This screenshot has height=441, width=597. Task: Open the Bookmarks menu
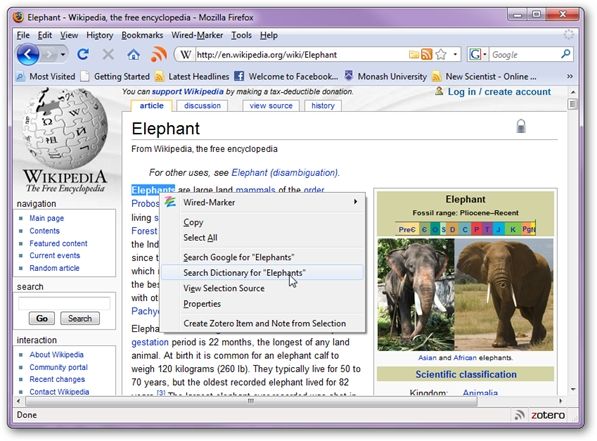[142, 35]
